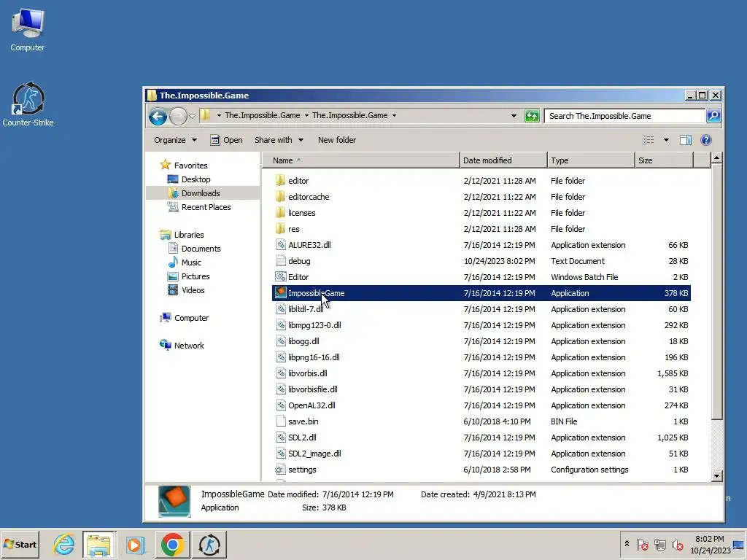Screen dimensions: 747x560
Task: Sort by the Size column header
Action: click(664, 160)
